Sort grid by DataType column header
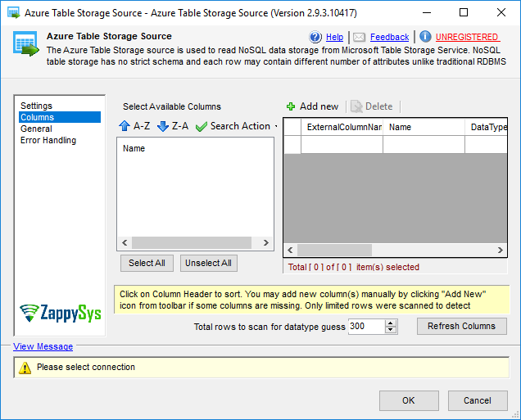This screenshot has height=420, width=521. point(486,127)
